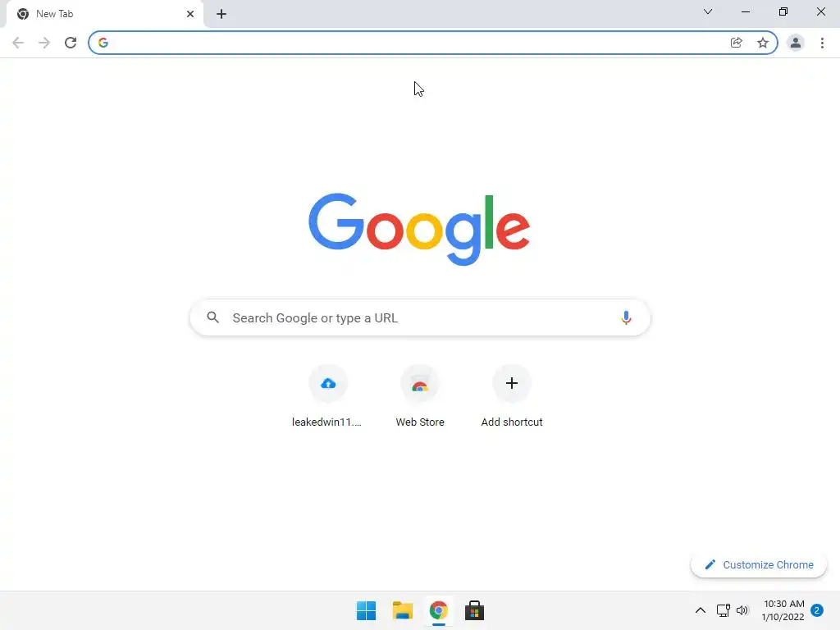The width and height of the screenshot is (840, 630).
Task: Reload the page
Action: click(71, 43)
